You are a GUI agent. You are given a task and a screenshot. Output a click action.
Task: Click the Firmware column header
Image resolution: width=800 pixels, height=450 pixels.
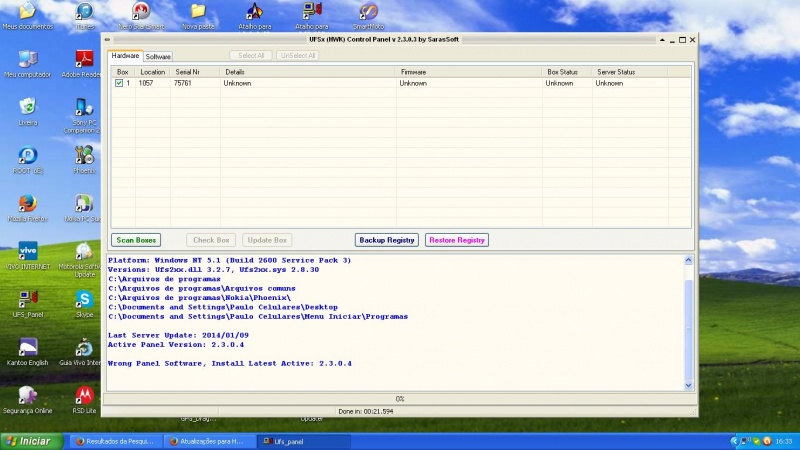pos(469,72)
